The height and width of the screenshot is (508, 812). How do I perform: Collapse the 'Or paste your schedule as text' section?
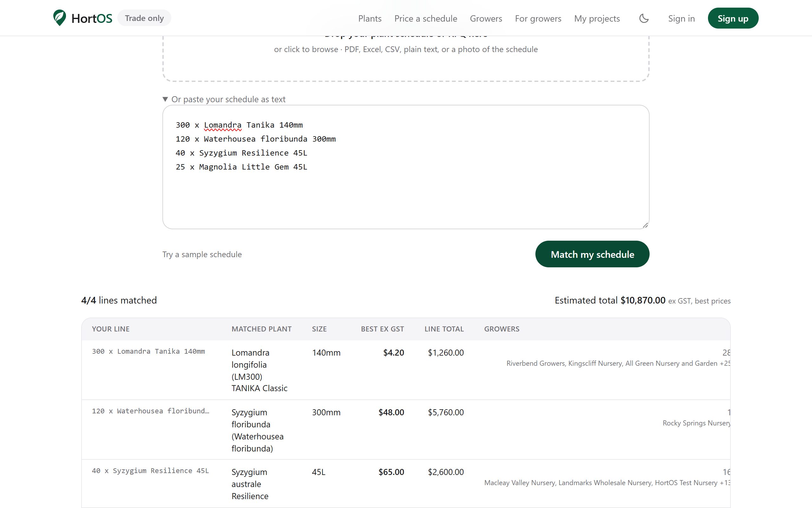[224, 99]
